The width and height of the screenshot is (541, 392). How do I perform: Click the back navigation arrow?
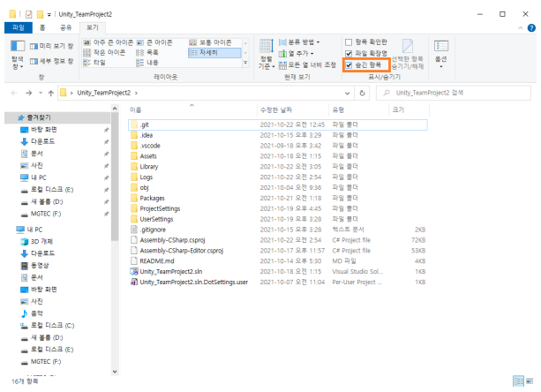(14, 93)
